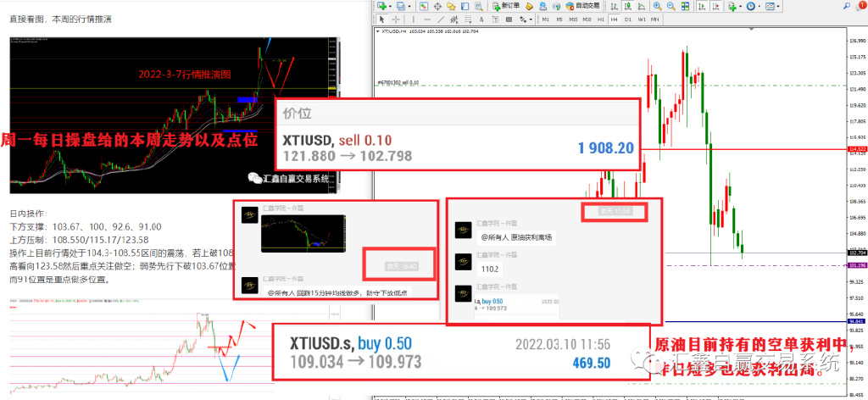Open the 2022-3-7 forecast chart image
The width and height of the screenshot is (868, 400).
point(175,115)
